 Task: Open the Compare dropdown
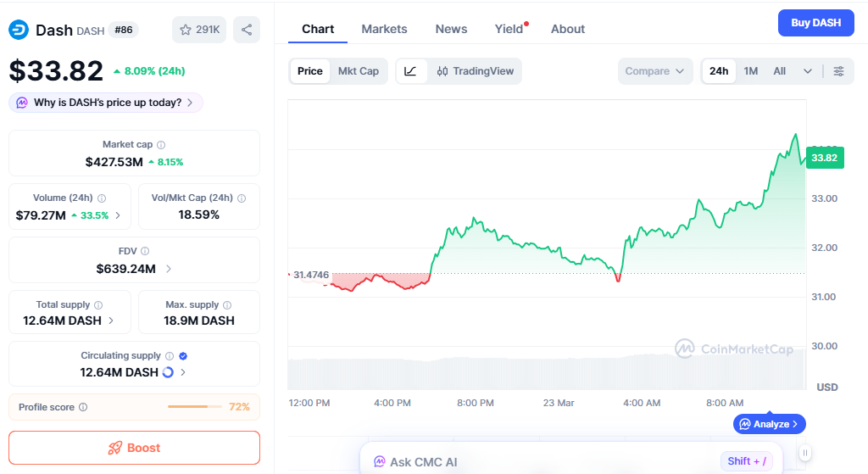tap(655, 71)
